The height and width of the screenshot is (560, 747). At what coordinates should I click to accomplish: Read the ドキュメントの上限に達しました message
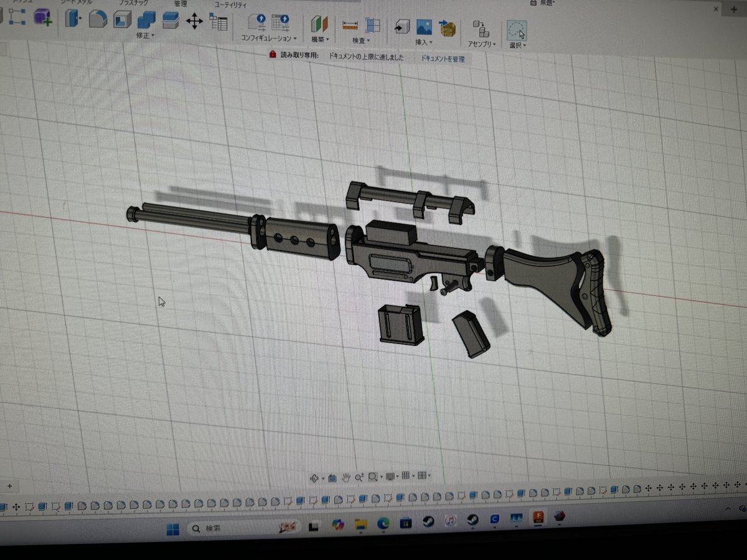click(366, 57)
